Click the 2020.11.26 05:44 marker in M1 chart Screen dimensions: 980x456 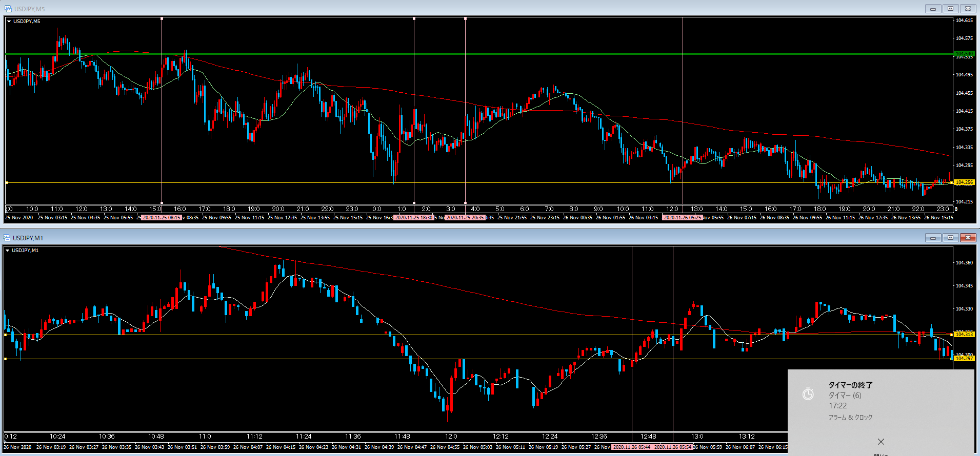pyautogui.click(x=632, y=447)
